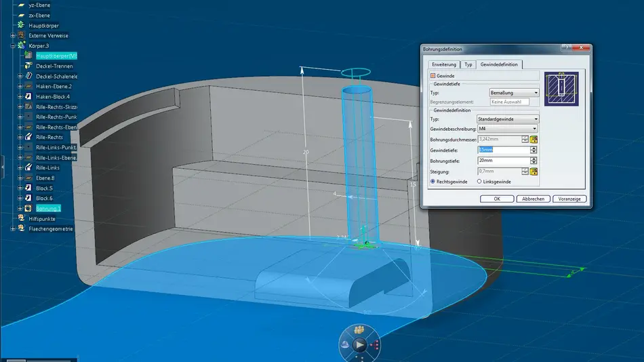Image resolution: width=644 pixels, height=362 pixels.
Task: Select the Bohrung.1 icon in the tree
Action: [x=28, y=208]
